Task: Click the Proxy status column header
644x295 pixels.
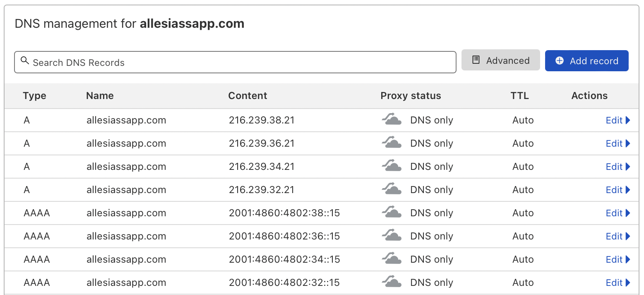Action: (x=411, y=96)
